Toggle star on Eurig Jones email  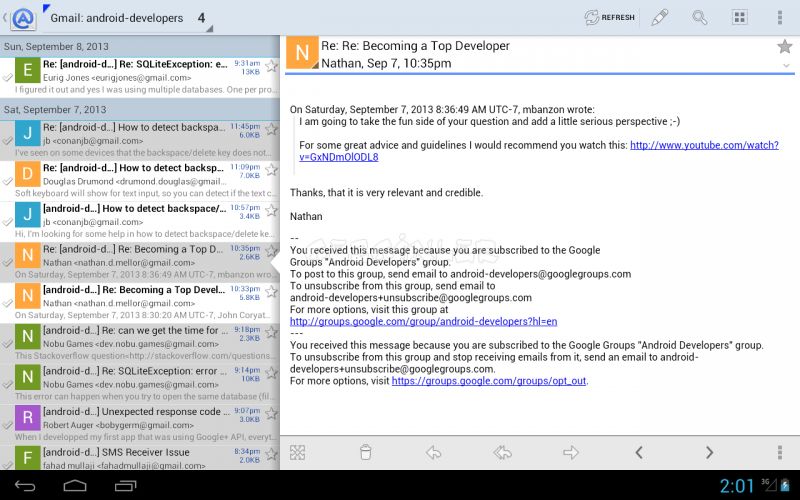[x=271, y=66]
